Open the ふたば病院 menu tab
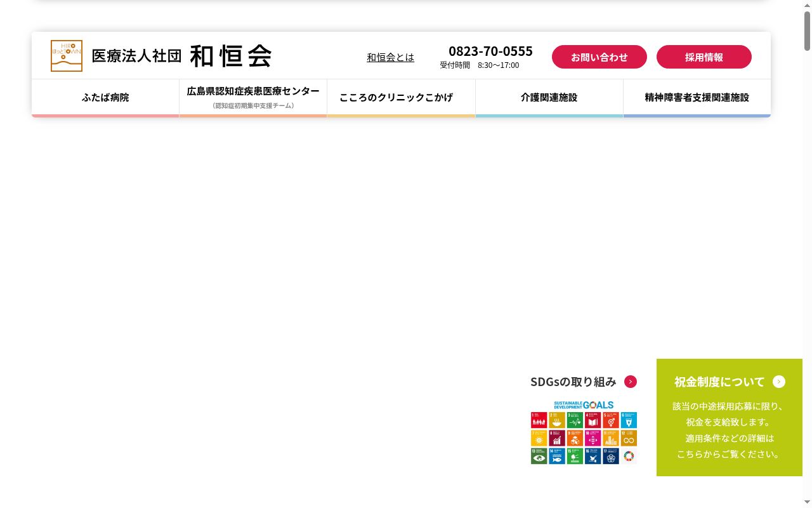This screenshot has height=508, width=812. coord(105,98)
